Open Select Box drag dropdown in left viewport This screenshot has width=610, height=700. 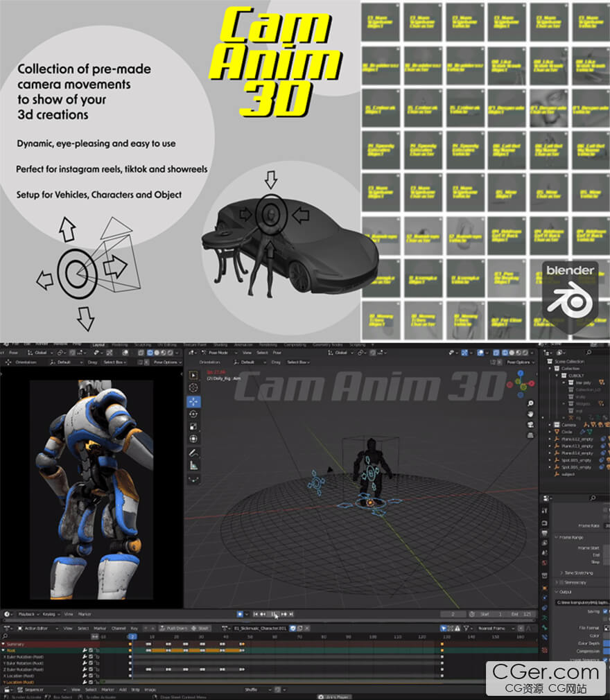pos(115,362)
